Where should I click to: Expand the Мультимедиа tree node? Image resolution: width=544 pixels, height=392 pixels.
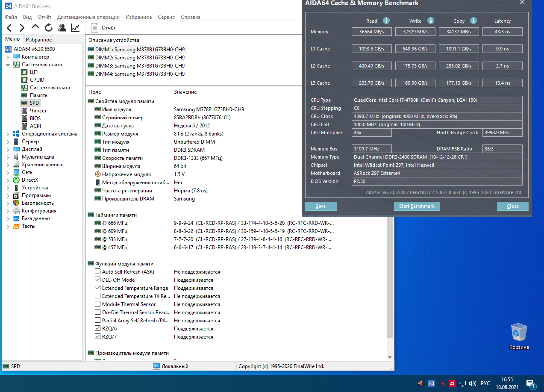[8, 157]
